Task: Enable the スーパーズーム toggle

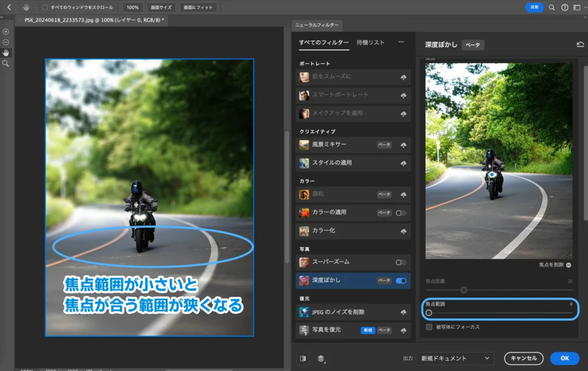Action: point(401,262)
